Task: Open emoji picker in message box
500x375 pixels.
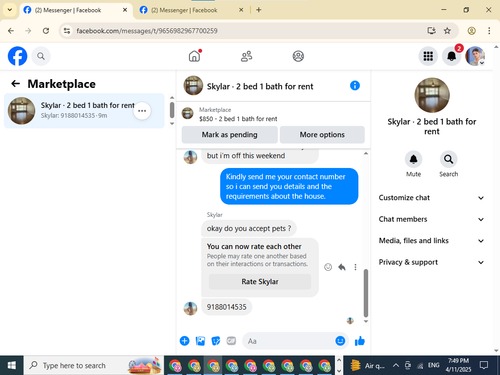Action: 340,341
